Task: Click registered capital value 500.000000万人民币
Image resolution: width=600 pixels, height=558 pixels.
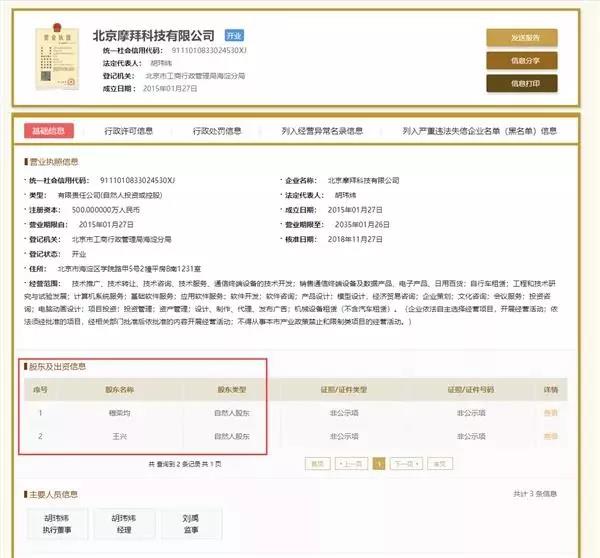Action: click(x=106, y=210)
